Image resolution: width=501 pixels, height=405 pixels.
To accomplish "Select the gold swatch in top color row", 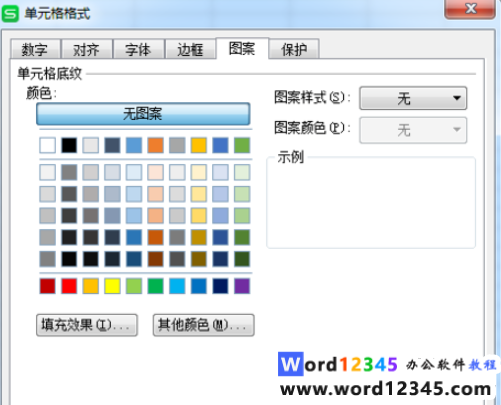I will 199,145.
